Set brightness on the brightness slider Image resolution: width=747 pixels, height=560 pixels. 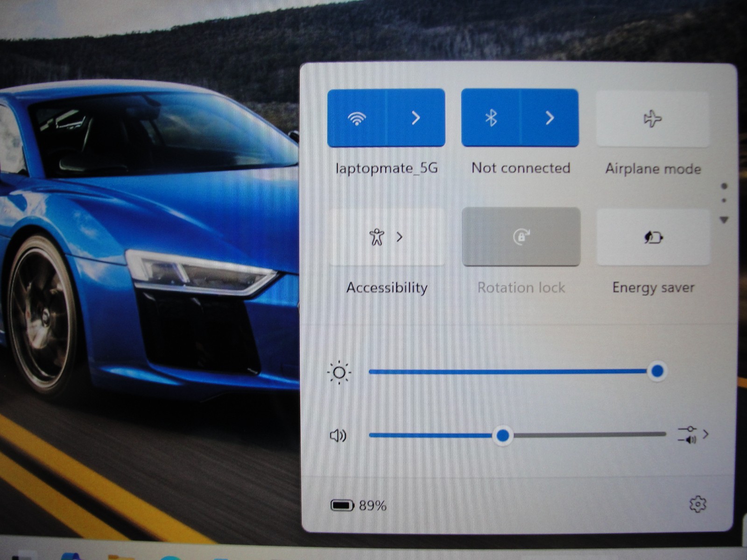point(517,371)
